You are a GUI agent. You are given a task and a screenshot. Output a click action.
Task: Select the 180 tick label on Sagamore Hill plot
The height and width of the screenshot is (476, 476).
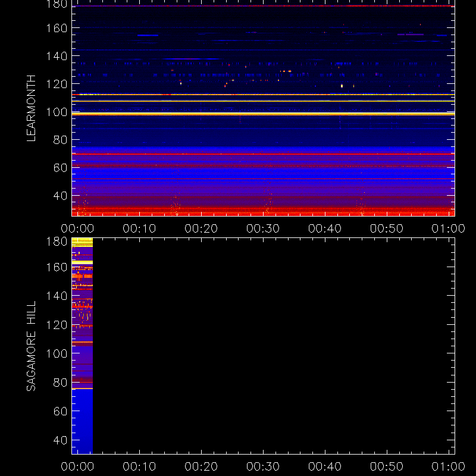click(x=57, y=242)
